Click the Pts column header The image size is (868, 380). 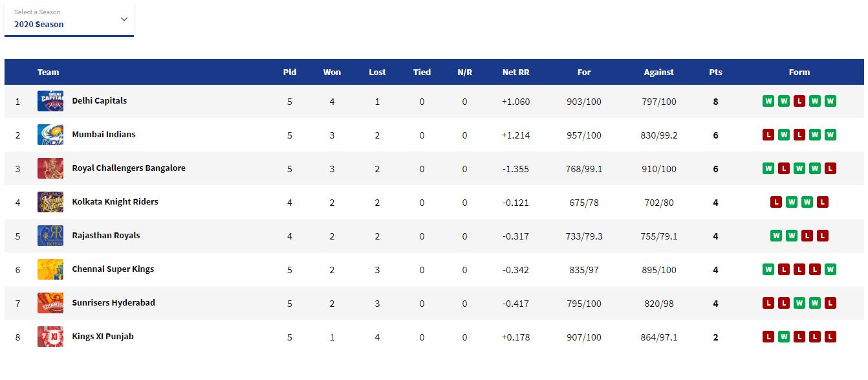coord(715,72)
